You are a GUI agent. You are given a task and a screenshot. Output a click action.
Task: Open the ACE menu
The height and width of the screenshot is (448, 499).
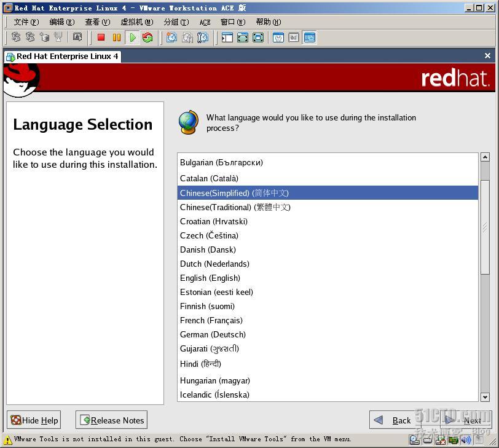pos(205,22)
